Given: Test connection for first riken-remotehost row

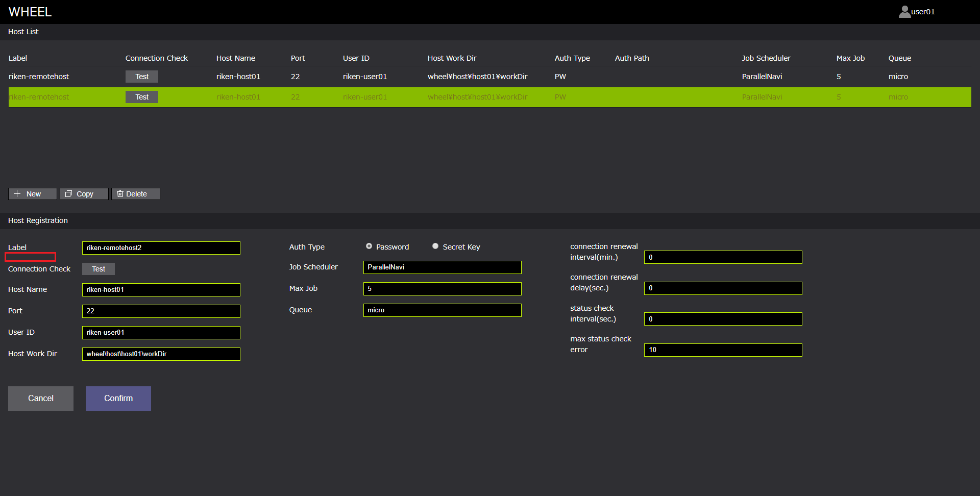Looking at the screenshot, I should [x=142, y=77].
